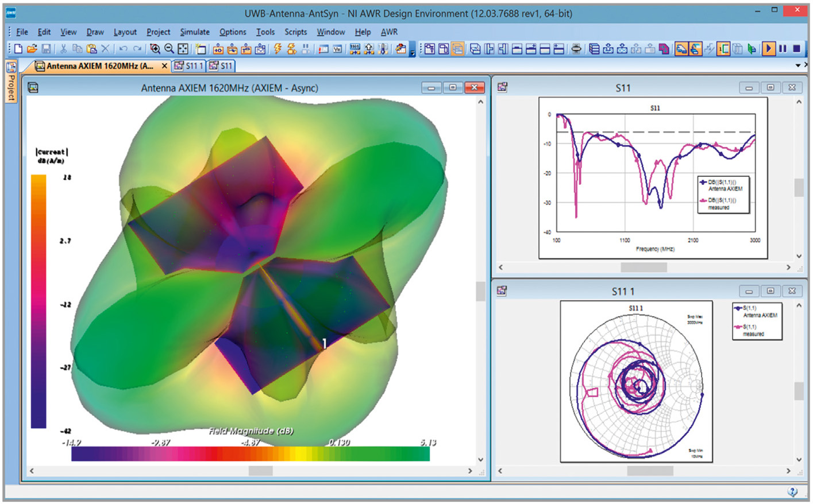Toggle the highlighted numbered-port button with a 1
The height and width of the screenshot is (504, 813).
(724, 49)
